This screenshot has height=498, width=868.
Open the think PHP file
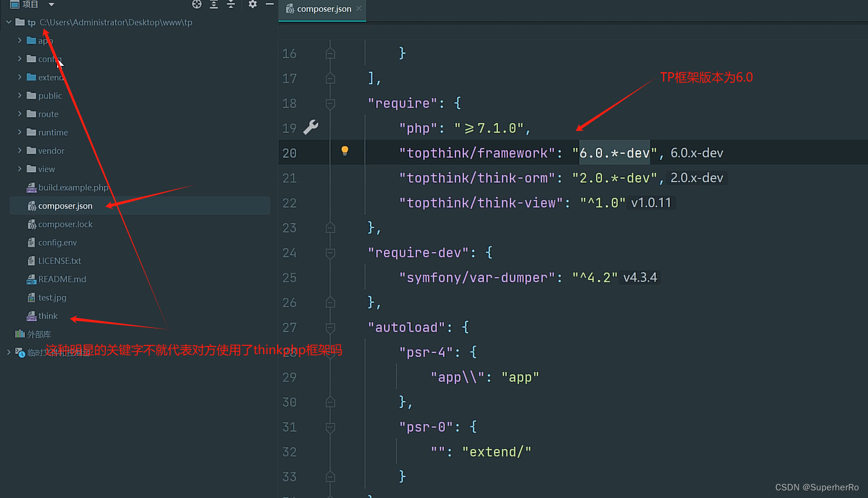(x=48, y=316)
